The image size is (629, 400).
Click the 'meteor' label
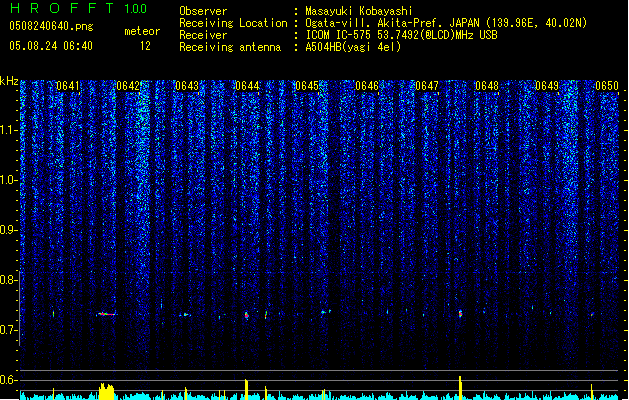pyautogui.click(x=142, y=31)
